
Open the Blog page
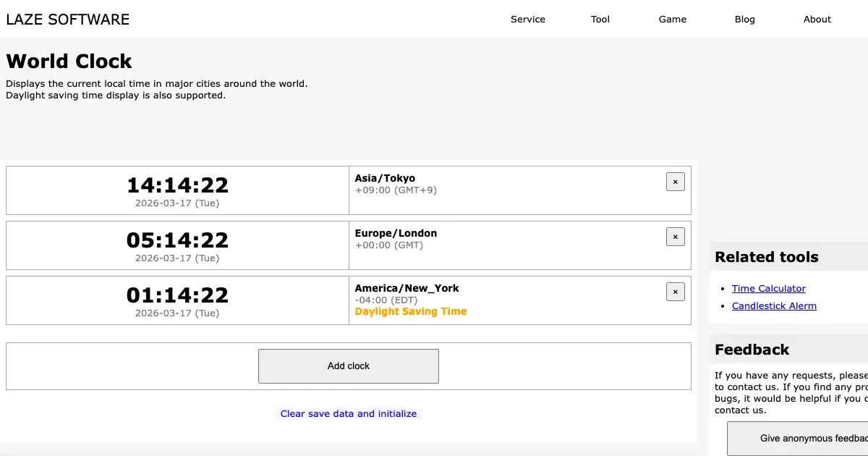744,20
